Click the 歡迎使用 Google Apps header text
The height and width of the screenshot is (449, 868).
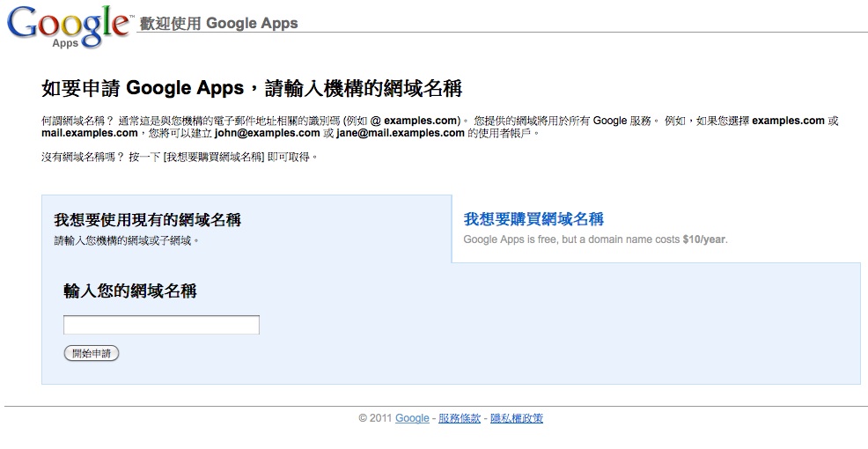(218, 23)
